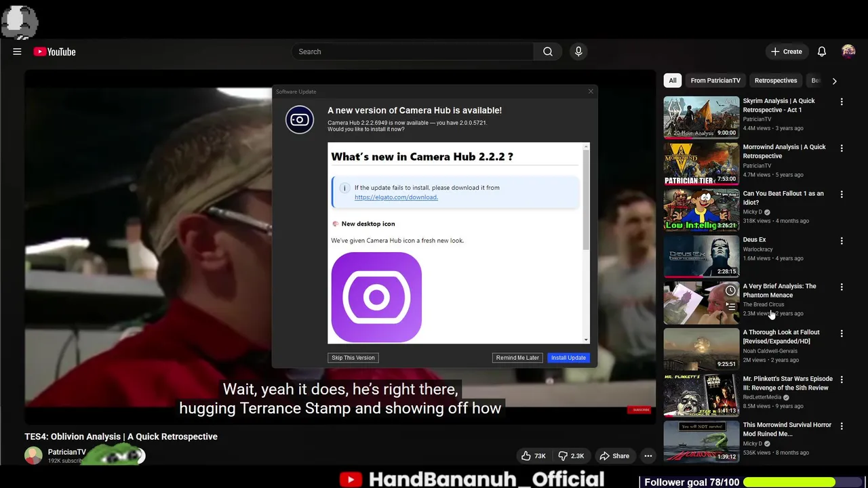Click the Create button
The width and height of the screenshot is (868, 488).
tap(787, 52)
